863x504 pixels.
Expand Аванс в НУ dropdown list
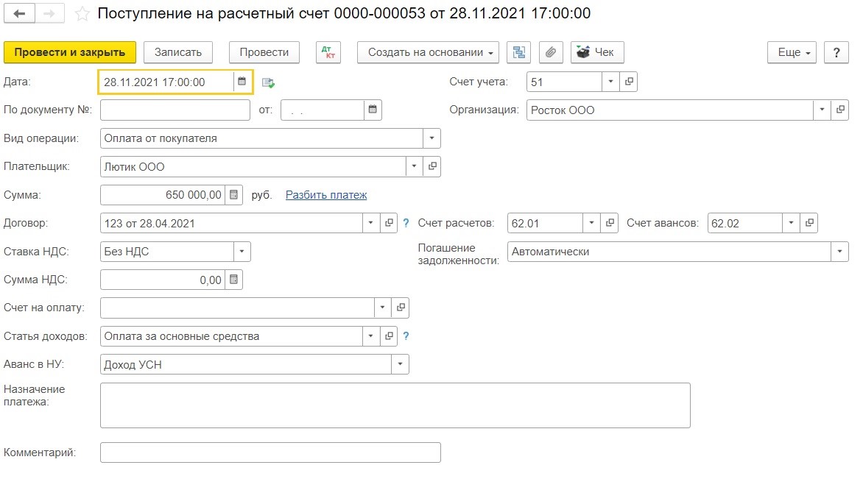tap(400, 364)
